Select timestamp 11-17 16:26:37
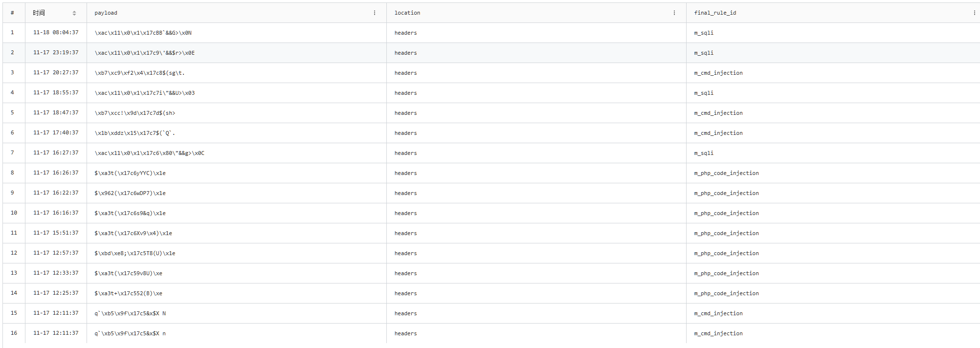Screen dimensions: 980x348 (x=56, y=173)
